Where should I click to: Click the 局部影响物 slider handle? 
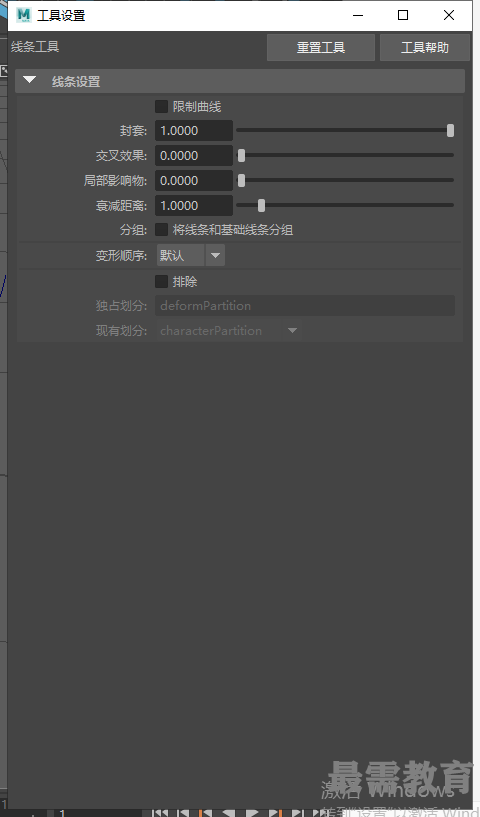tap(241, 180)
